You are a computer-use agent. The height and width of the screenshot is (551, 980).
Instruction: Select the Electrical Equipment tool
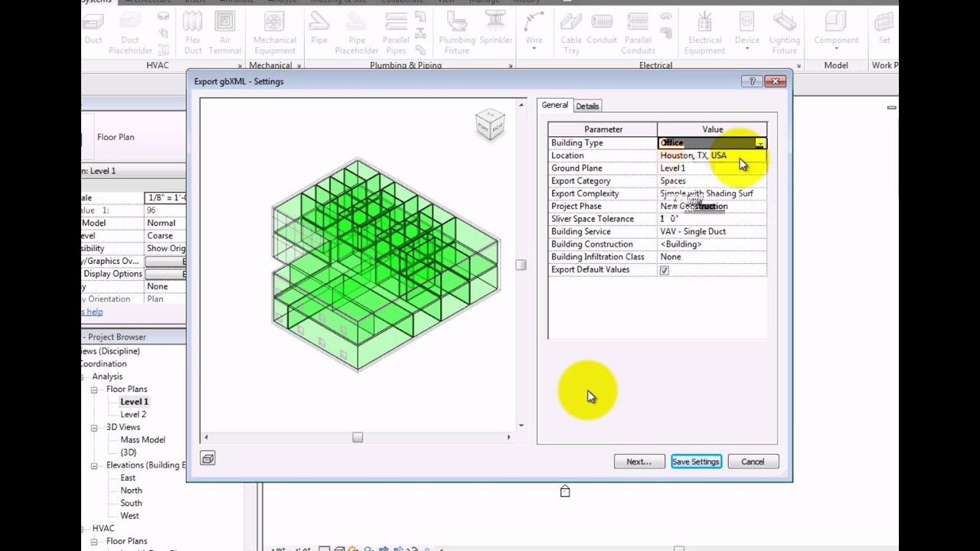(704, 34)
